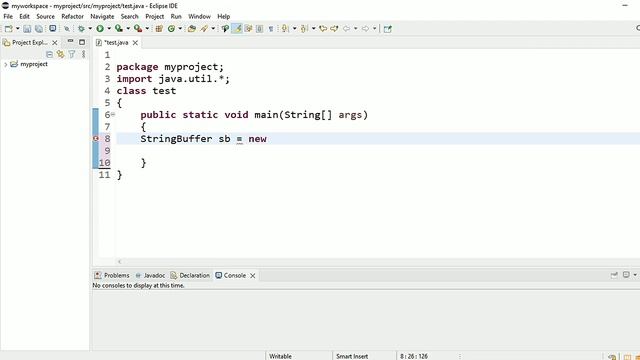The height and width of the screenshot is (360, 640).
Task: Click the Project Explorer filter icon
Action: [x=72, y=54]
